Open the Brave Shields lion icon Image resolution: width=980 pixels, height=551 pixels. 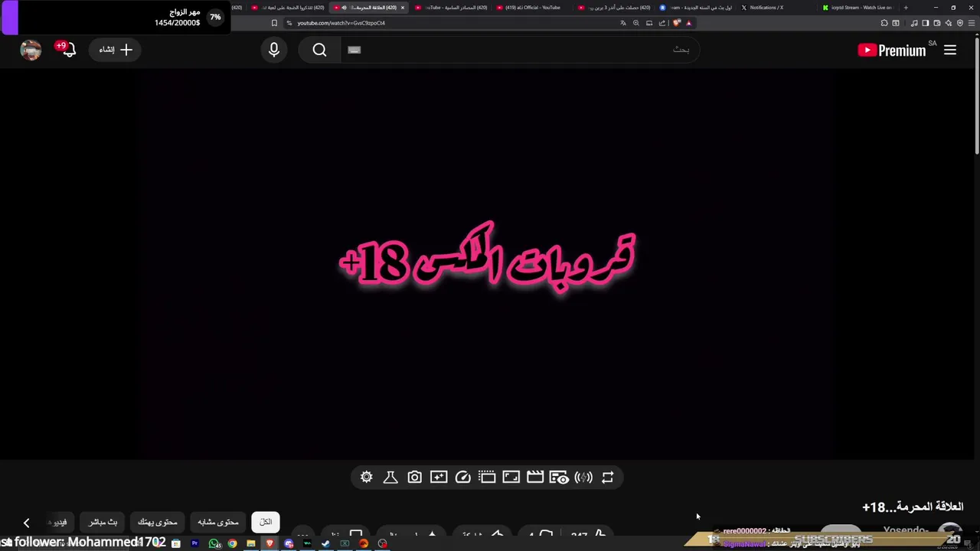tap(676, 23)
